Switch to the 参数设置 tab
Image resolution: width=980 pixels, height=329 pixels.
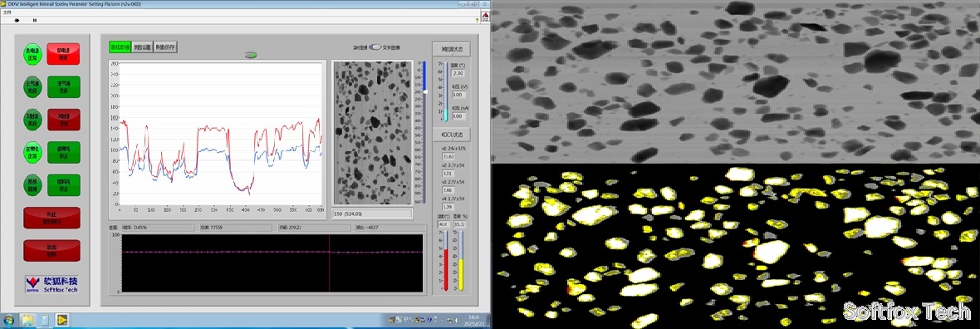[143, 47]
